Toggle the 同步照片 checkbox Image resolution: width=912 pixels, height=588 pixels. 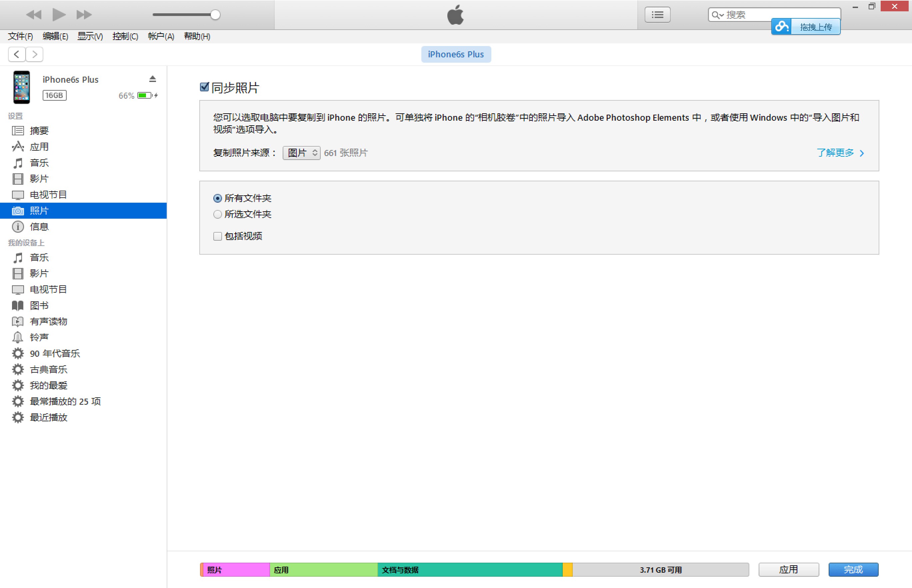point(204,86)
